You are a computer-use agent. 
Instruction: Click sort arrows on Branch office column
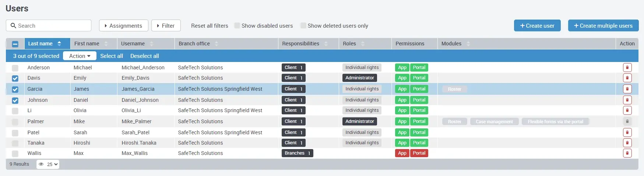pyautogui.click(x=217, y=44)
